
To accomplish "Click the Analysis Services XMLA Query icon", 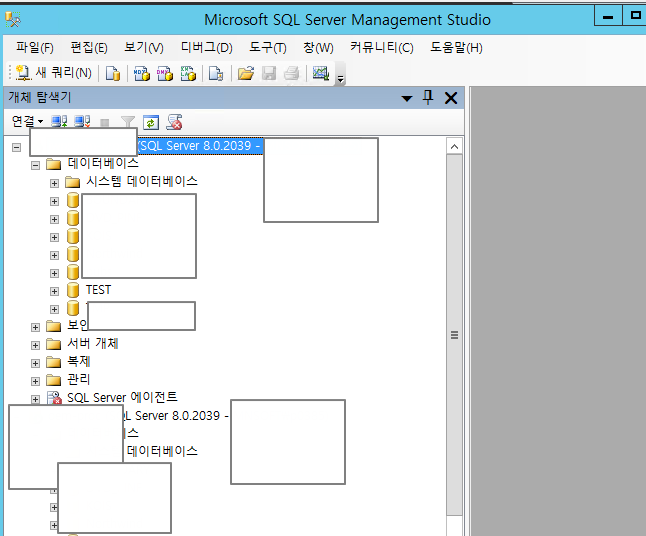I will (188, 73).
